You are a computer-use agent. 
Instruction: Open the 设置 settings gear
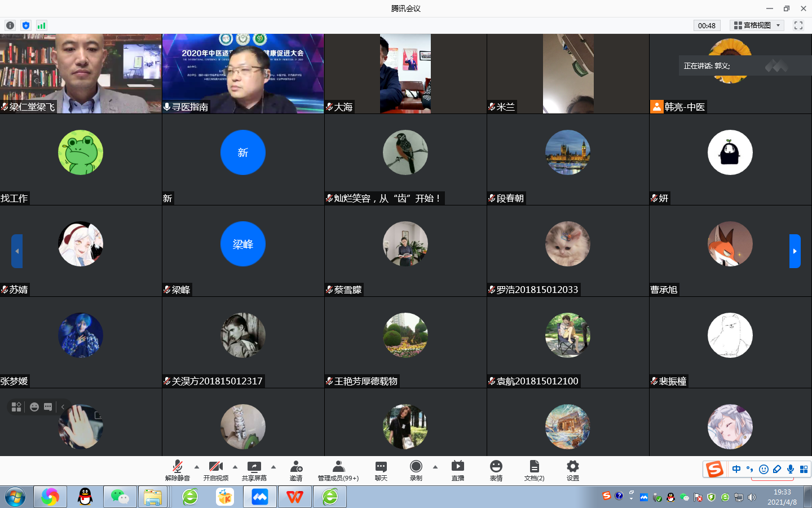[x=573, y=470]
